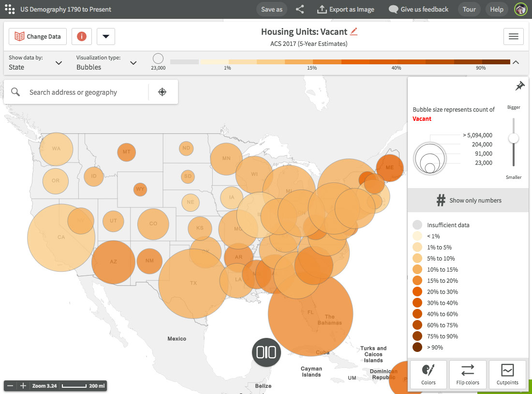Click Export as Image
Image resolution: width=532 pixels, height=394 pixels.
[x=345, y=9]
